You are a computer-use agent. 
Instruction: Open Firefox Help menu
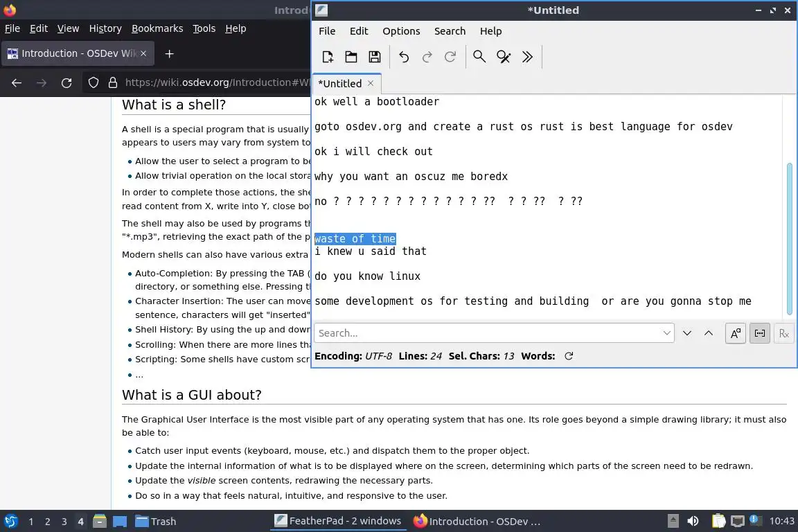click(x=236, y=28)
